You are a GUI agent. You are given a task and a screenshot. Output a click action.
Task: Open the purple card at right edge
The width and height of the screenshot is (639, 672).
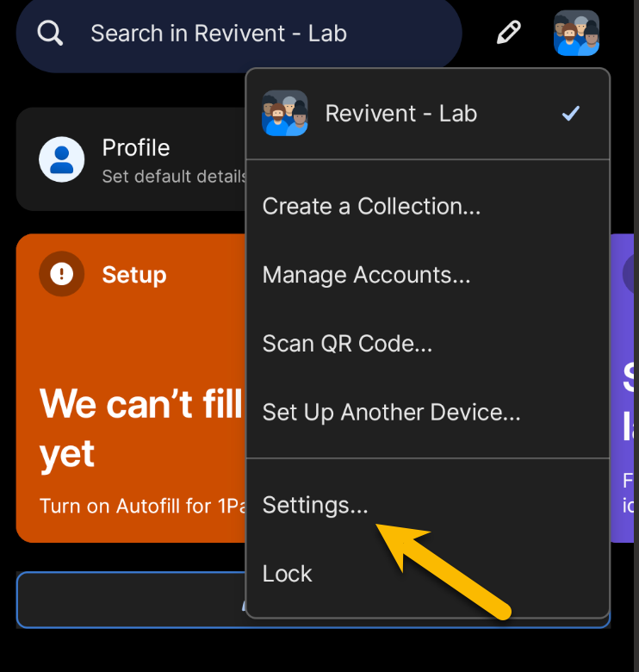pyautogui.click(x=622, y=388)
